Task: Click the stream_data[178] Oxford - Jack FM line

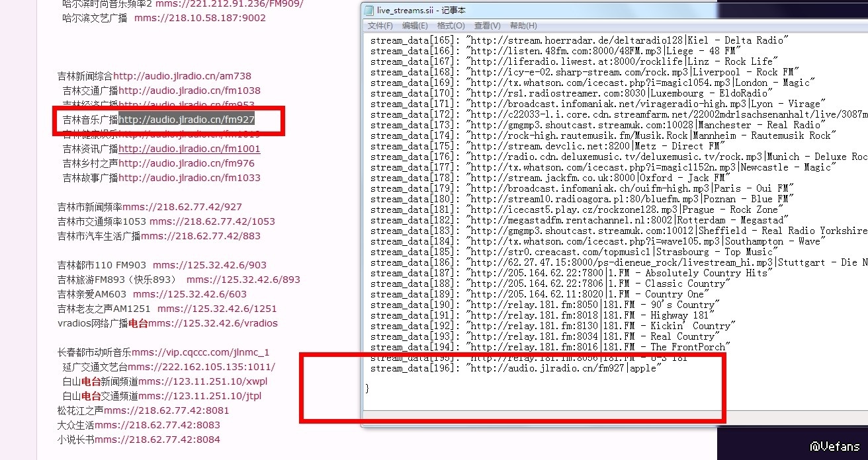Action: click(x=550, y=178)
